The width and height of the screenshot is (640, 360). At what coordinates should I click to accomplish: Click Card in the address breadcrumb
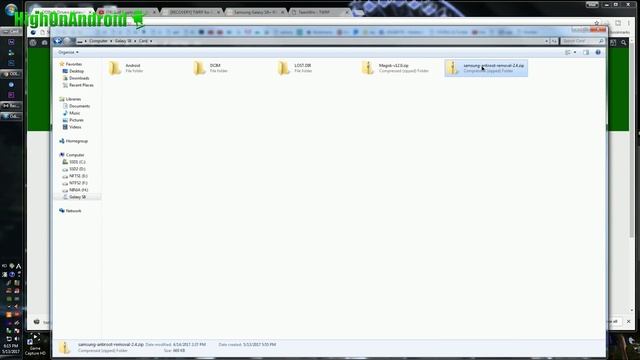point(143,41)
